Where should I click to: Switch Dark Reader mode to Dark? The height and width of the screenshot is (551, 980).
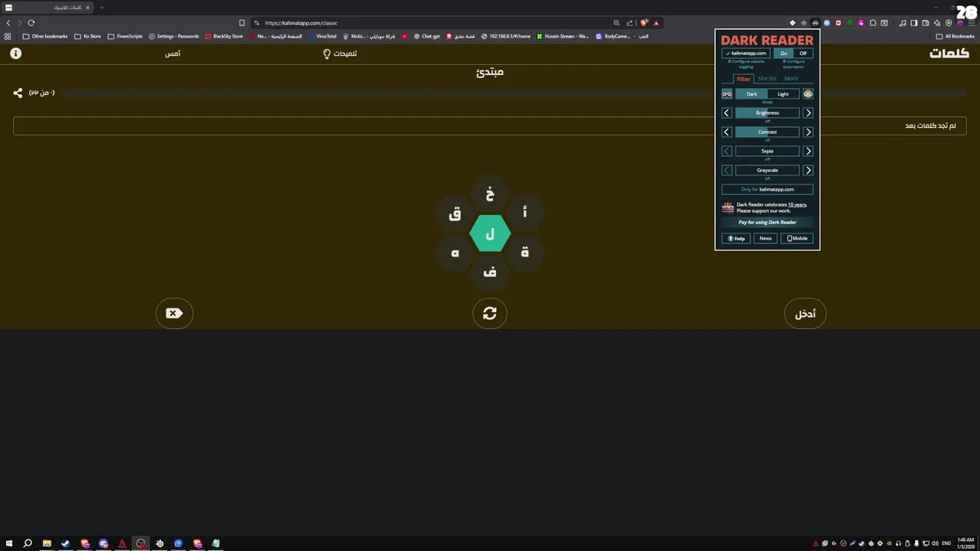point(752,94)
